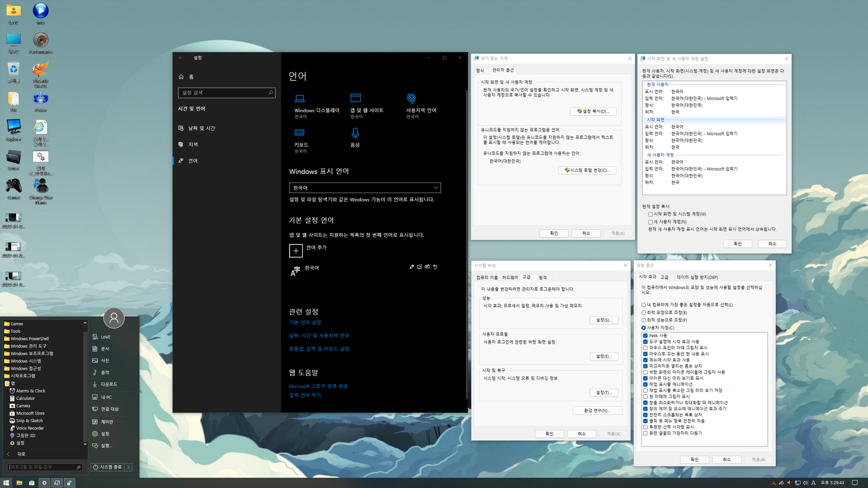The height and width of the screenshot is (488, 868).
Task: Click the volume icon in system tray
Action: (x=806, y=483)
